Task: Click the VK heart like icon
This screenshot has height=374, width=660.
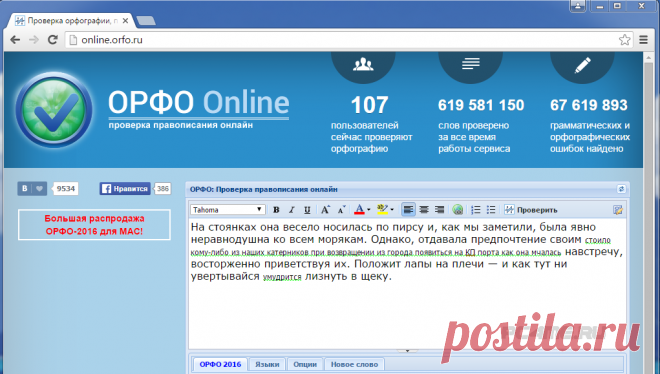Action: coord(40,188)
